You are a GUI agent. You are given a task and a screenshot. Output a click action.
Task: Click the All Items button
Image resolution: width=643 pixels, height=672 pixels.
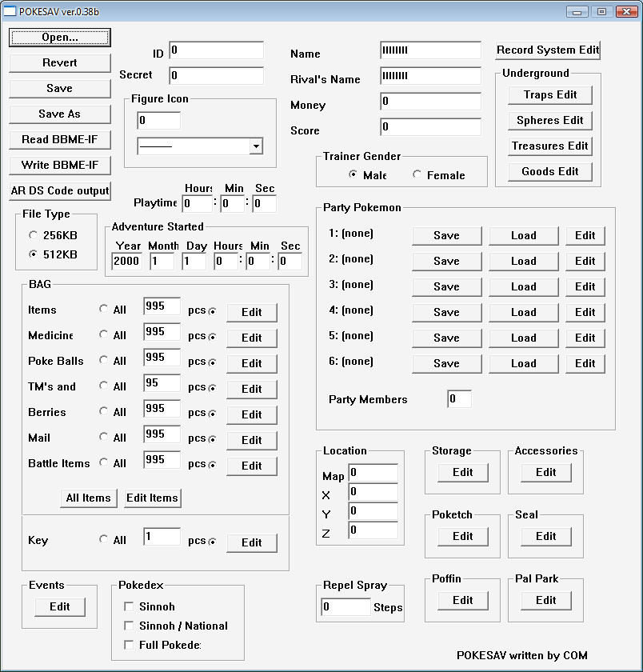[x=88, y=498]
